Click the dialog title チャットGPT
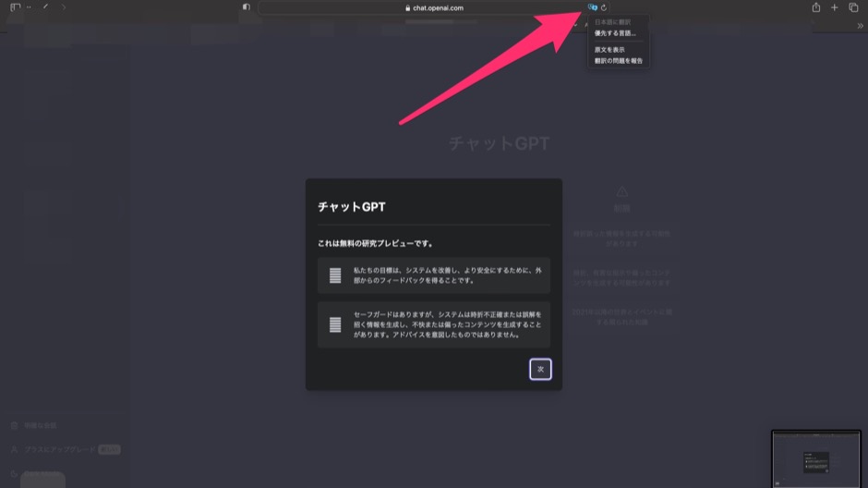868x488 pixels. [x=352, y=207]
